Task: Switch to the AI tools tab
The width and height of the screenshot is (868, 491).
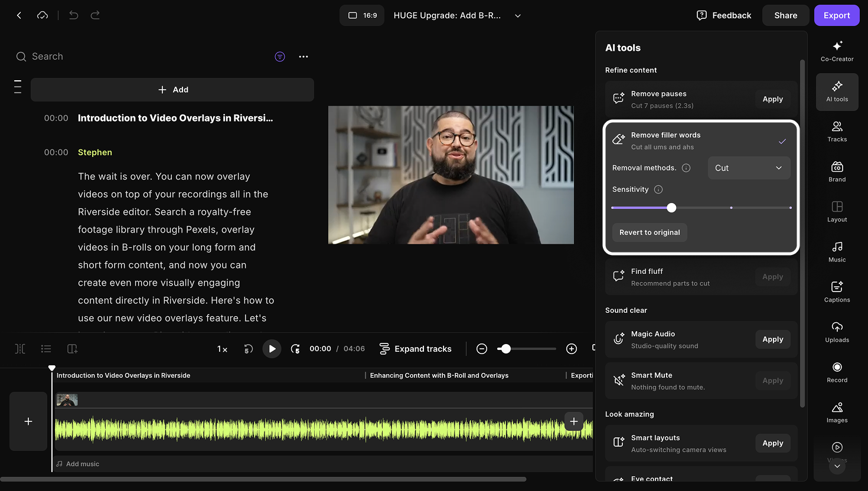Action: tap(837, 92)
